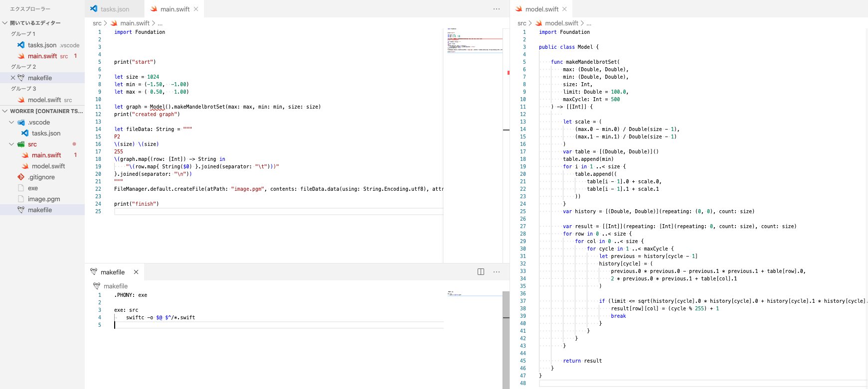Open model.swift in open editors Group 3

[x=42, y=100]
